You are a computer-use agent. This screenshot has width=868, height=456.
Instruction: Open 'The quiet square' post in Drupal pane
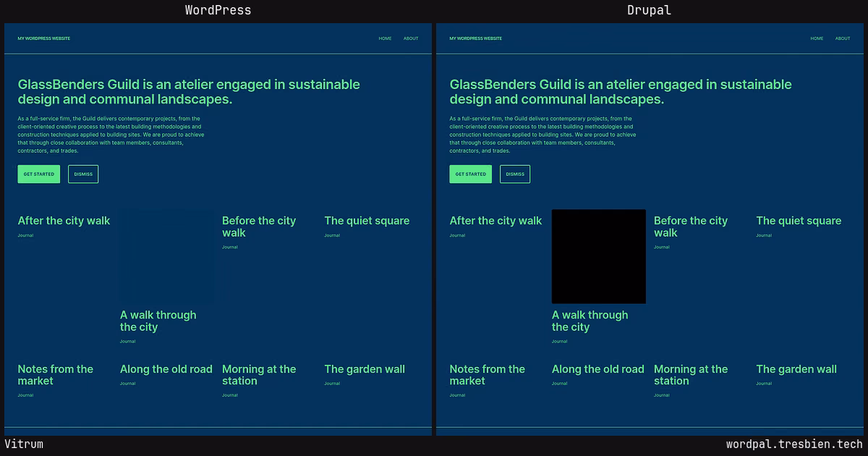pos(799,221)
